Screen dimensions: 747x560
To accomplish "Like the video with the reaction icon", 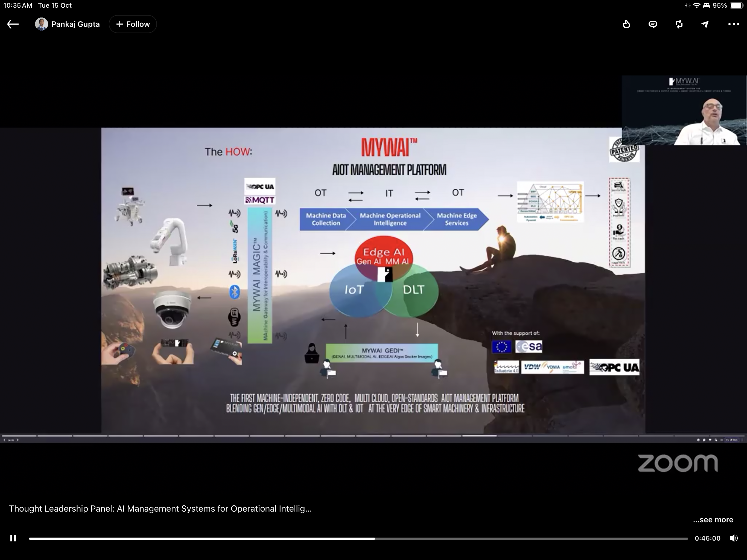I will pos(626,24).
